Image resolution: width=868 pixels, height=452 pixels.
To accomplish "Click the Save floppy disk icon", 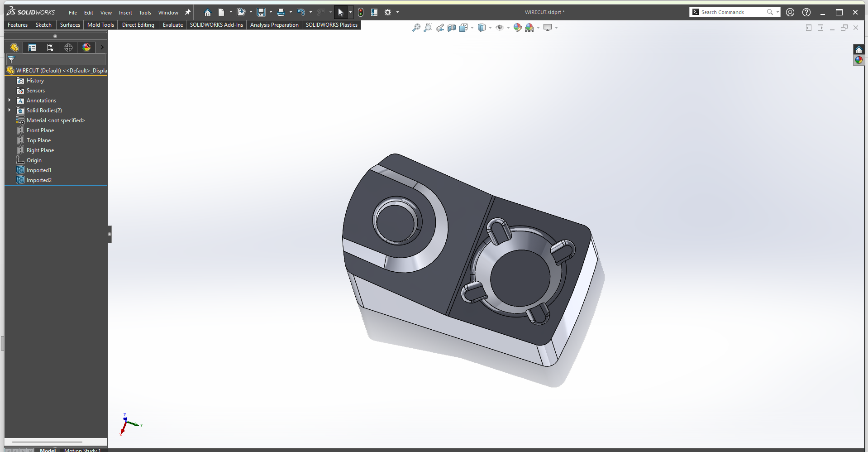I will point(261,12).
